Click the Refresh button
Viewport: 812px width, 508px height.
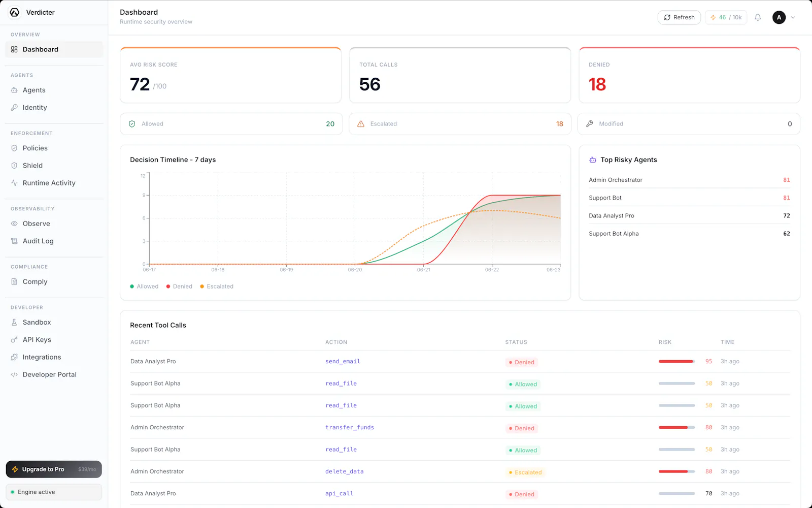point(679,17)
